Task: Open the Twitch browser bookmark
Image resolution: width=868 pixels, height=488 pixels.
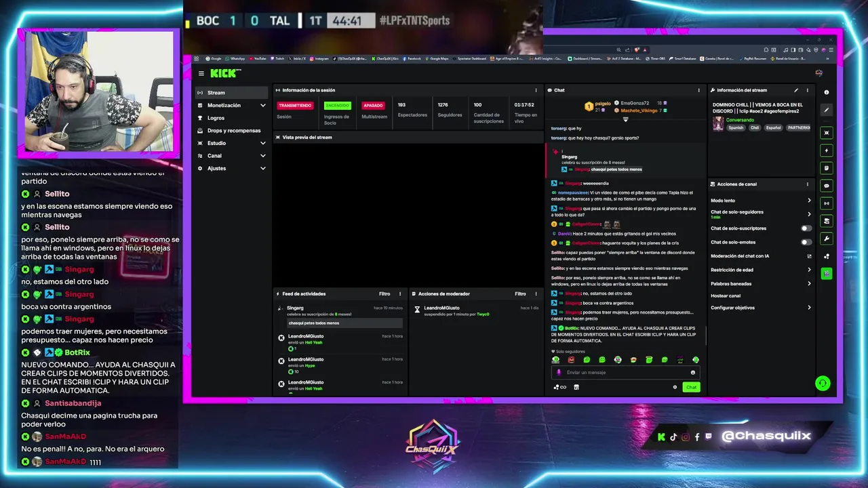Action: (x=278, y=59)
